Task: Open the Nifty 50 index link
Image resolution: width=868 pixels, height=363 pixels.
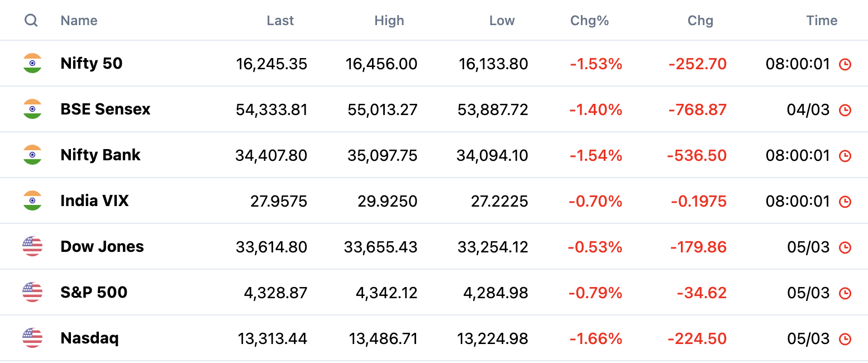Action: pos(92,63)
